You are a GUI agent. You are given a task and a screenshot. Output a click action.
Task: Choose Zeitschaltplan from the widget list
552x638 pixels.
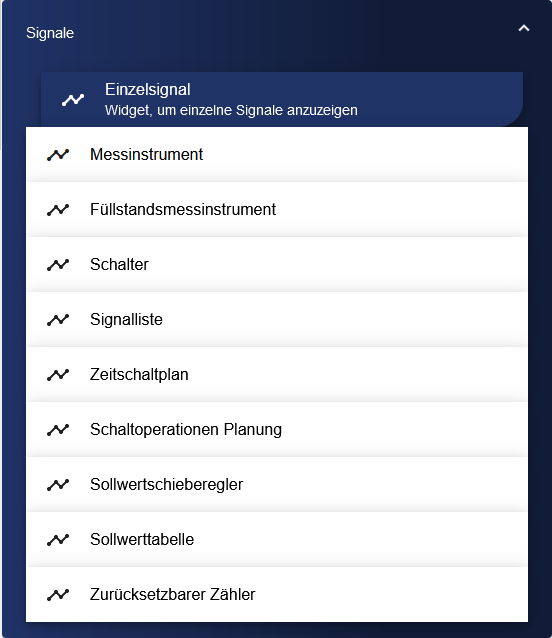pos(277,374)
